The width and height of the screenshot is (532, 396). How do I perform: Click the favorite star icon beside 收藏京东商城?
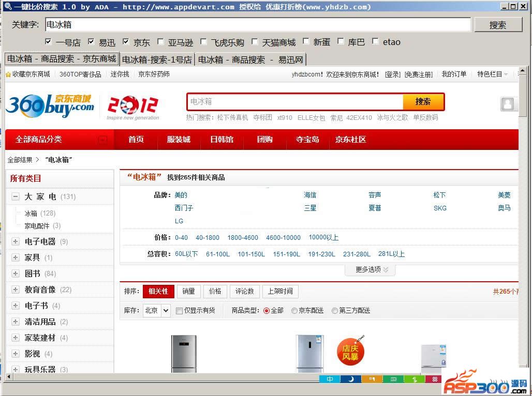pyautogui.click(x=8, y=74)
